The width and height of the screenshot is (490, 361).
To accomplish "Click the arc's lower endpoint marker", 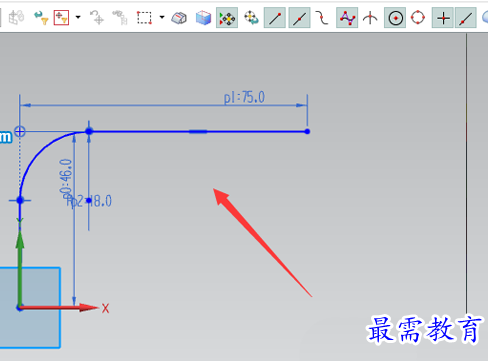I will [x=20, y=200].
